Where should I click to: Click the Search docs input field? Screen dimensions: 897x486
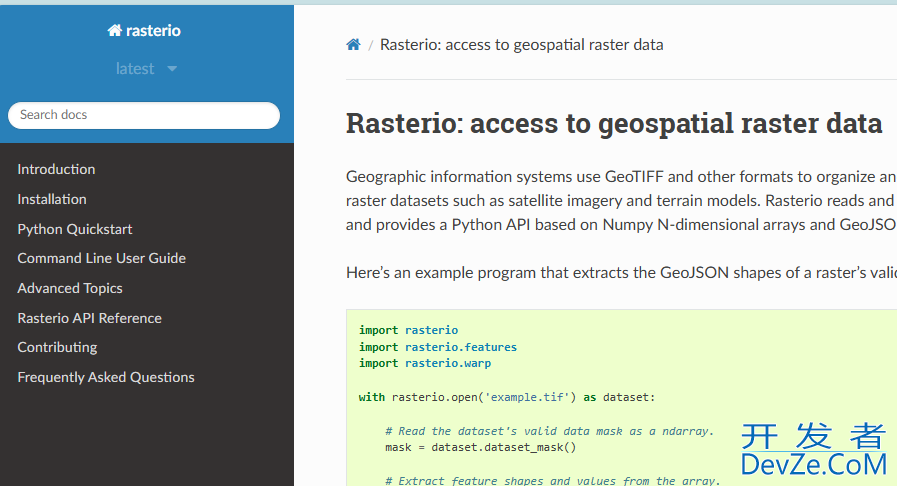click(144, 115)
